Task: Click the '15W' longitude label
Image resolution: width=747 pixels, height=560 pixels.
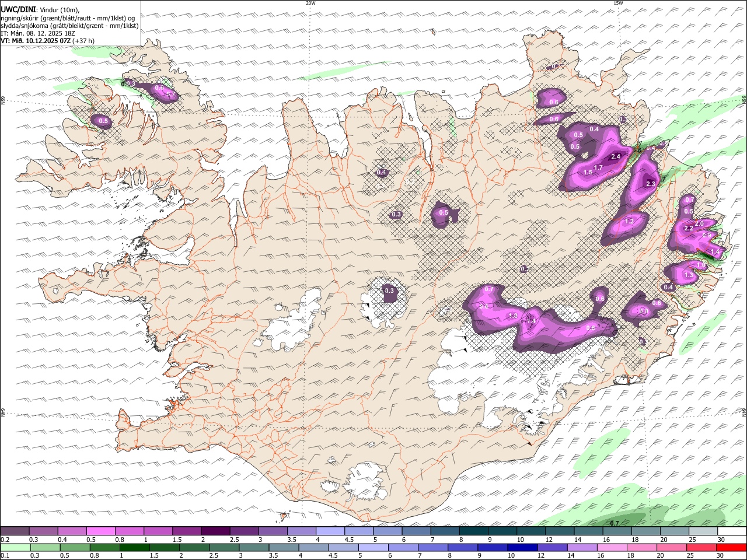Action: (618, 3)
